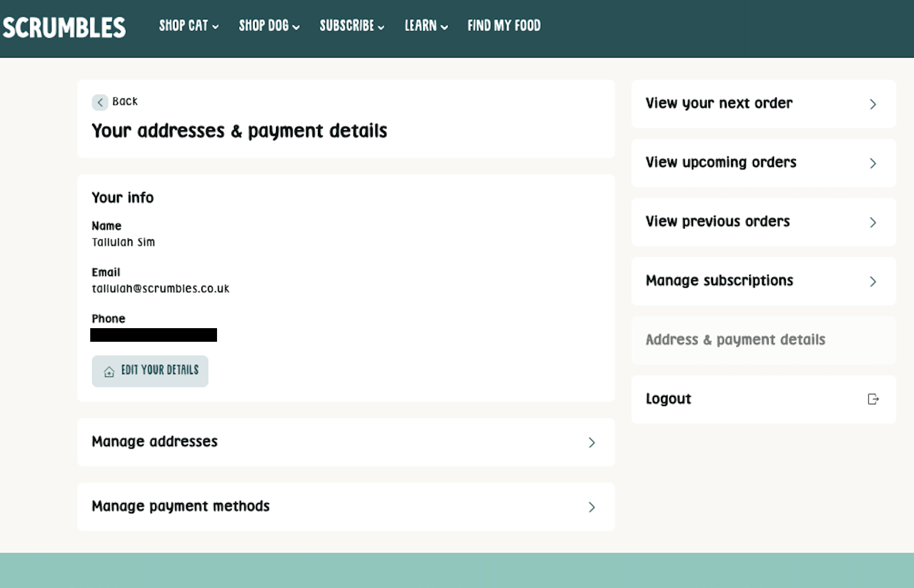Screen dimensions: 914x588
Task: Go to Find My Food page
Action: (x=504, y=26)
